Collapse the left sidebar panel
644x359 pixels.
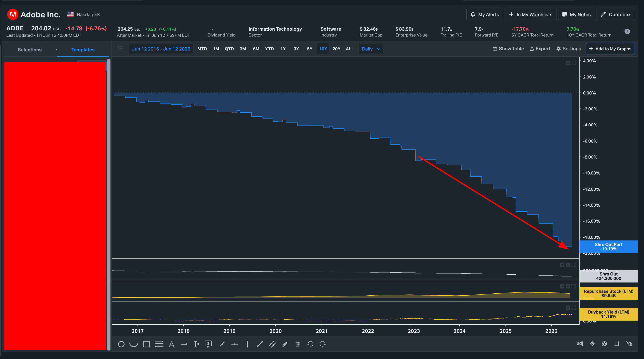click(120, 49)
